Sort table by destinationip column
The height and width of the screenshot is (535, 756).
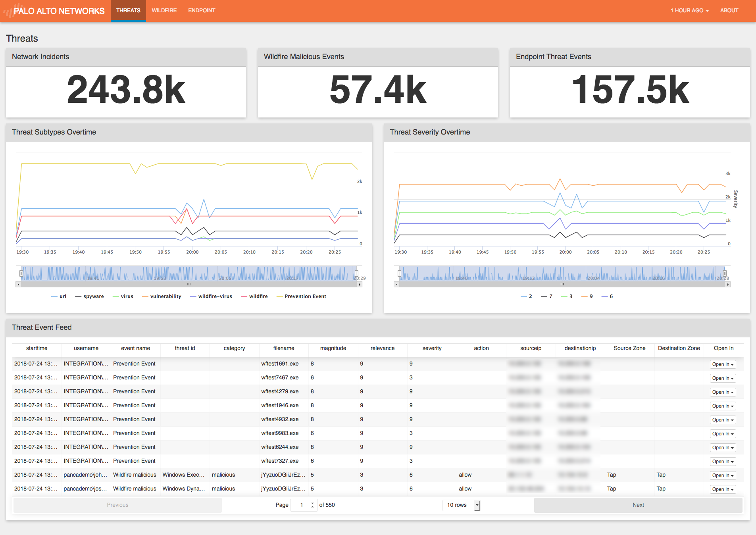pyautogui.click(x=580, y=348)
